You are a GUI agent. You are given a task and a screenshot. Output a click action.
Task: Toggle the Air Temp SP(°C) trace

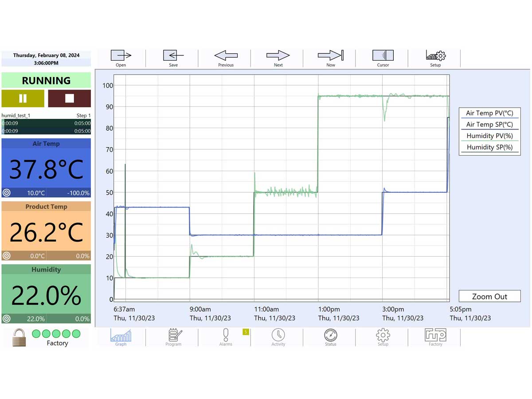point(489,124)
